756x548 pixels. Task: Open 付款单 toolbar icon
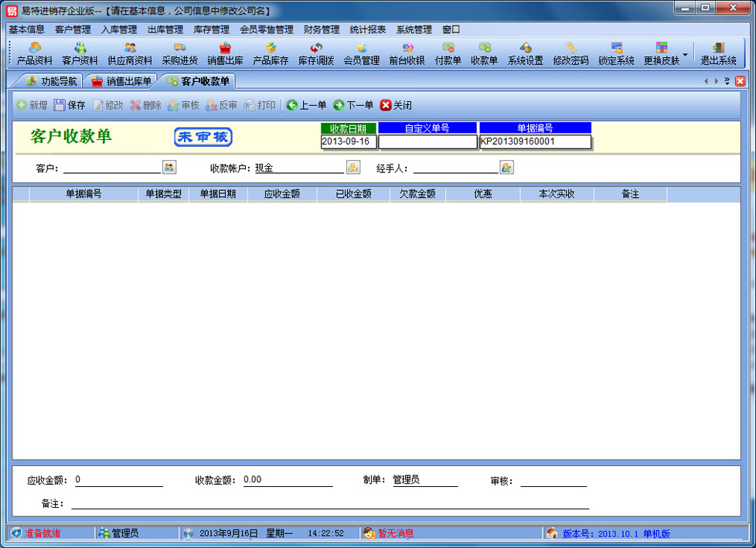[448, 53]
